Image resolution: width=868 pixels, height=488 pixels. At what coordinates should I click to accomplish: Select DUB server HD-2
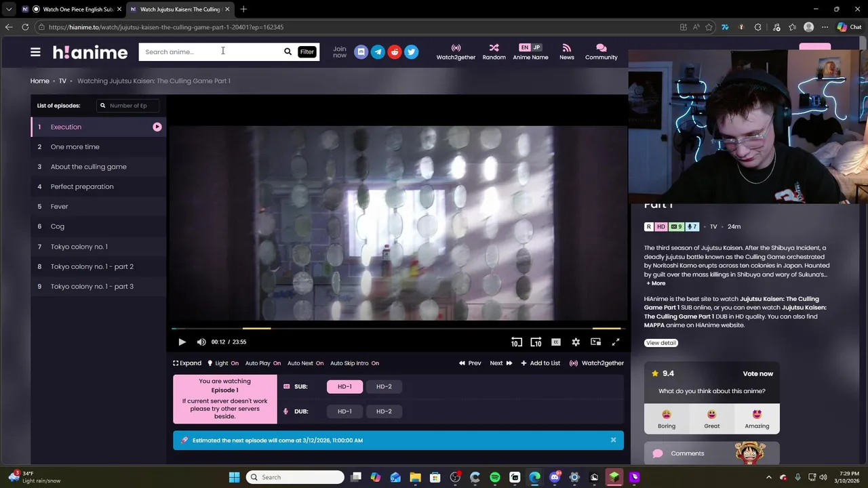384,411
